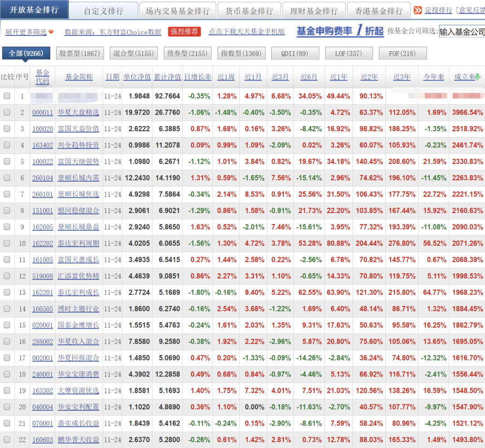Select the 指数型(1369) filter
This screenshot has width=485, height=448.
click(x=241, y=53)
